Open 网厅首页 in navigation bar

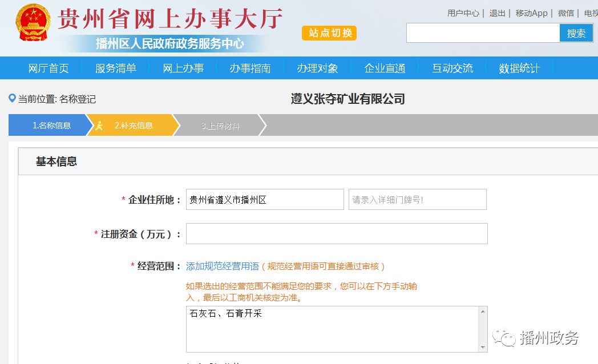(49, 68)
